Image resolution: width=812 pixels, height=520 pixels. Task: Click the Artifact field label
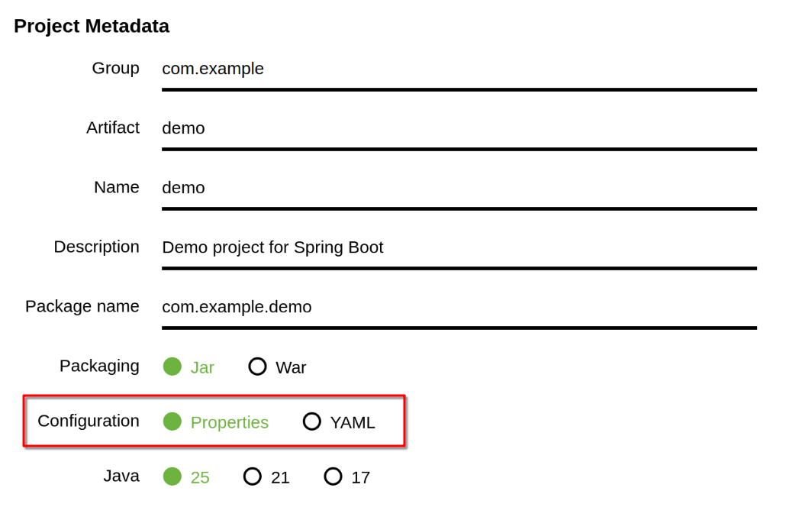click(113, 128)
